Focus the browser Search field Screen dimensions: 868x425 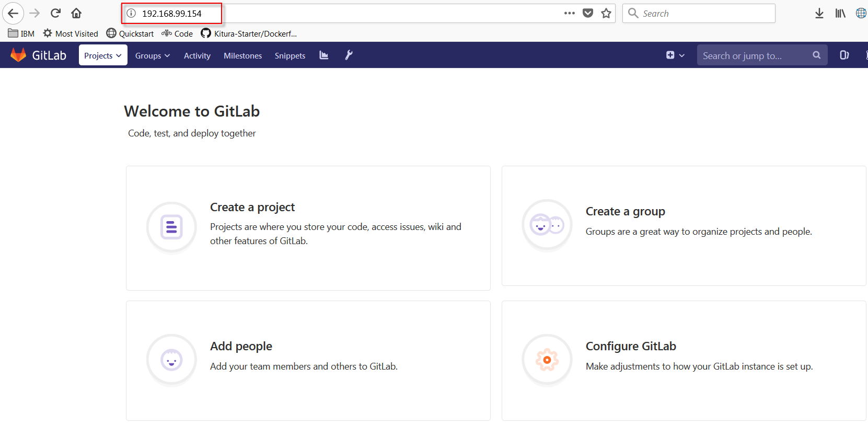(x=699, y=13)
